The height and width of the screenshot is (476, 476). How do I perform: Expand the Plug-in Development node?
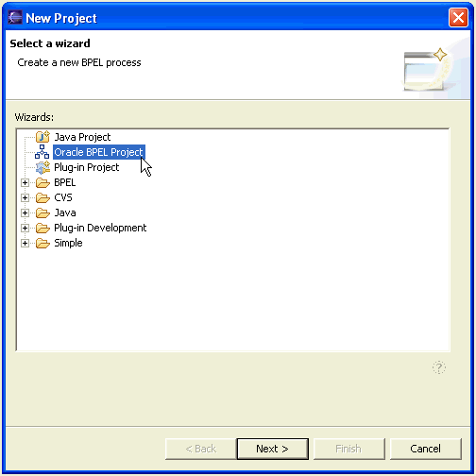25,228
